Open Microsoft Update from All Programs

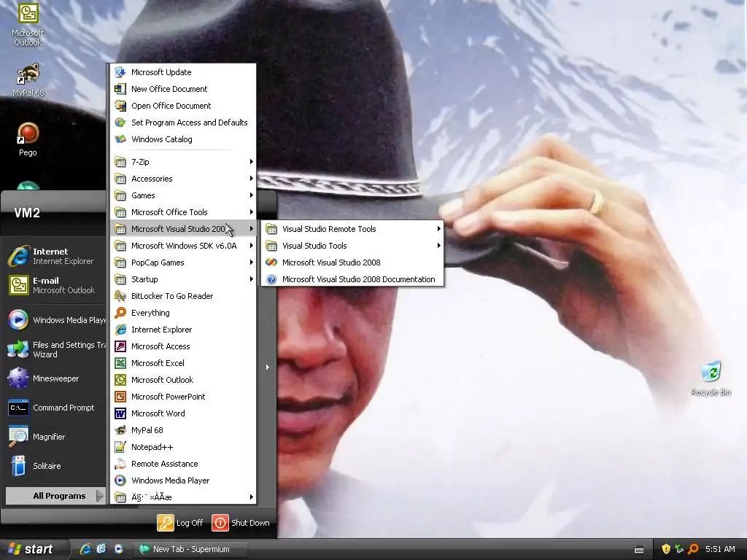coord(183,72)
